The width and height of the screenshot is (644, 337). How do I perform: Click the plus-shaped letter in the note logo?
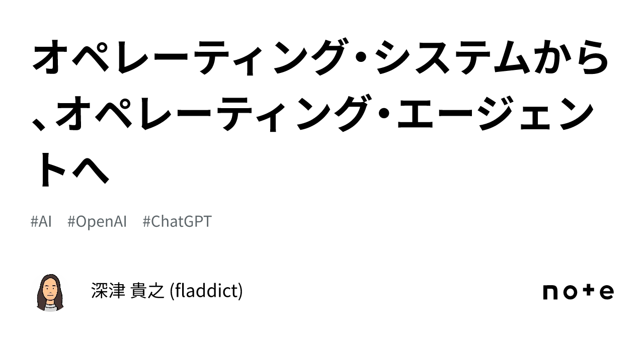tap(589, 292)
